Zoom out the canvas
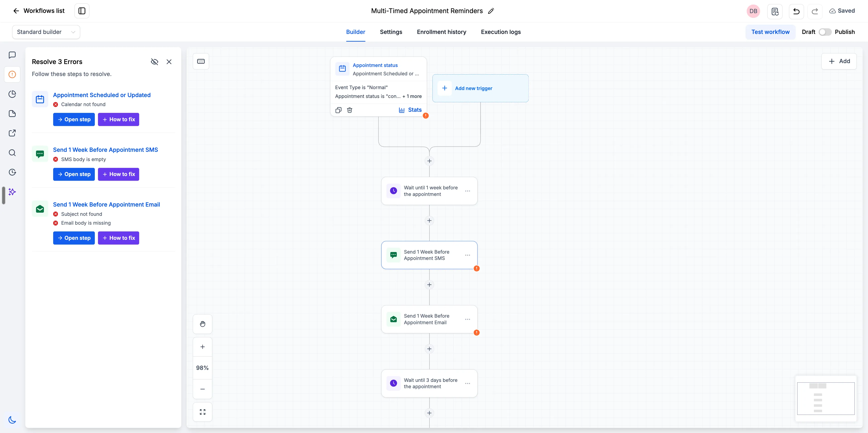The width and height of the screenshot is (868, 433). tap(203, 389)
